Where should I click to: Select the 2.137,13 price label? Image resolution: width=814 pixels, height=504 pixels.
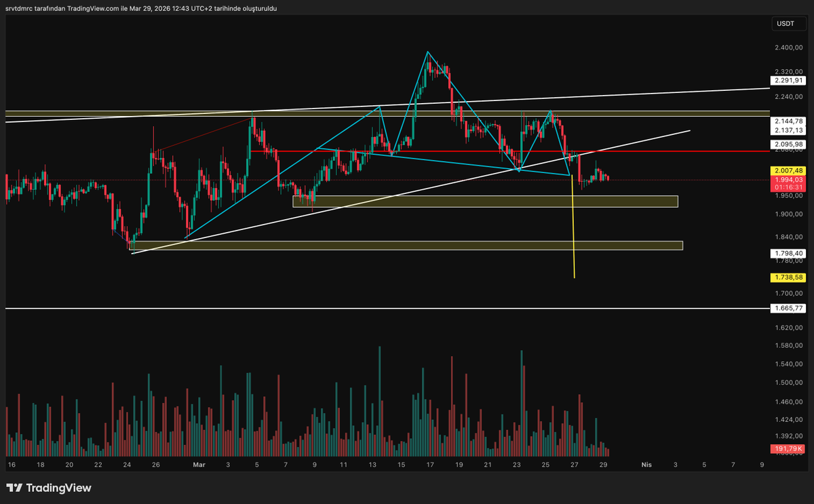[789, 130]
